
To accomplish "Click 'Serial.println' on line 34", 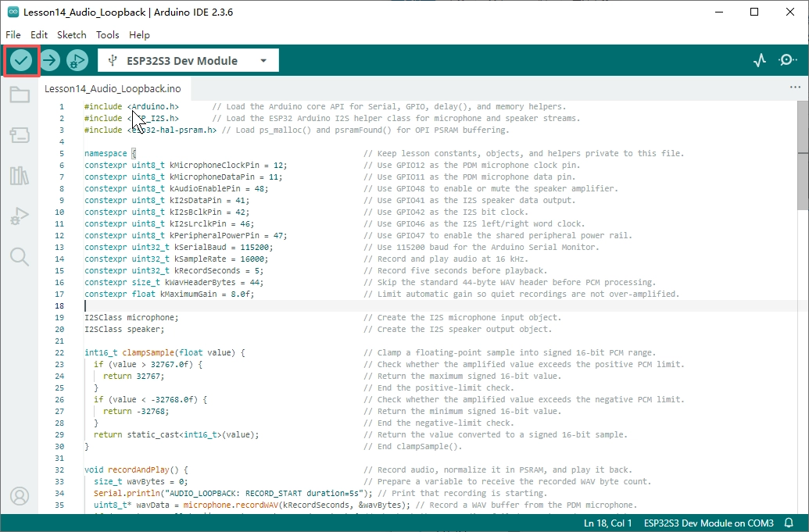I will click(x=127, y=494).
